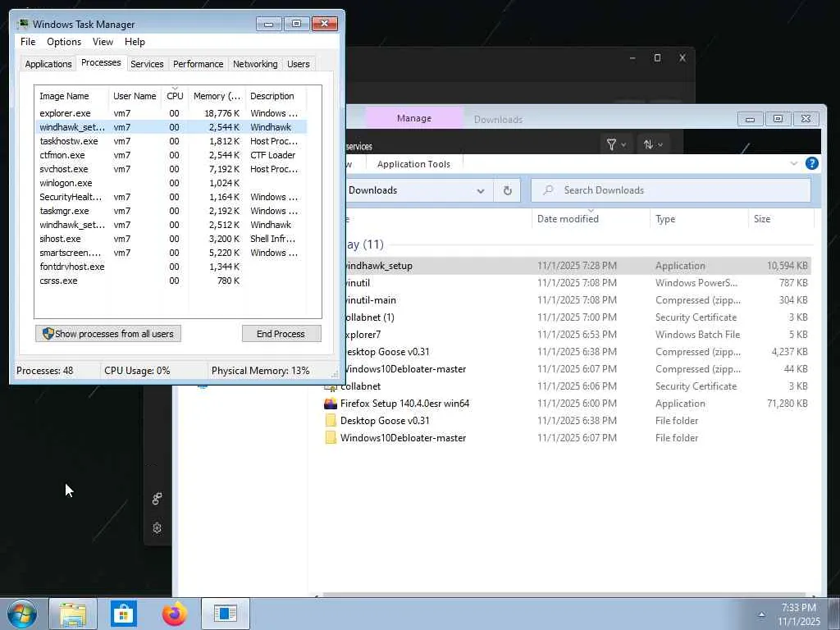Select the windhawk_setup file in Downloads
Screen dimensions: 840x630
(x=577, y=266)
